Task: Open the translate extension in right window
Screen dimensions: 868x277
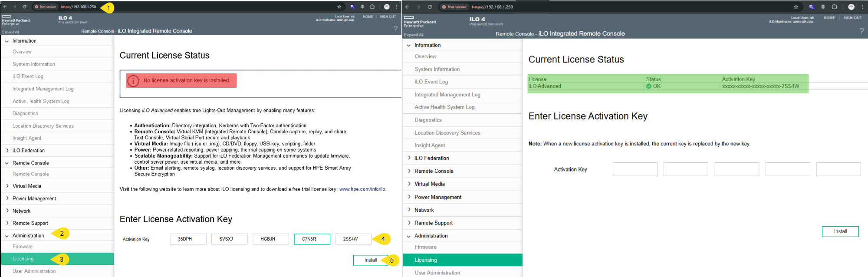Action: coord(811,7)
